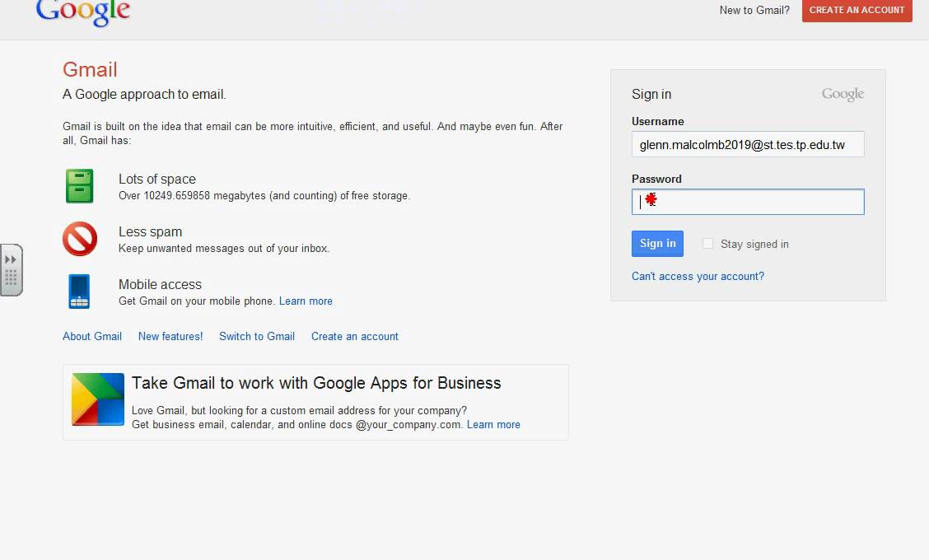Image resolution: width=929 pixels, height=560 pixels.
Task: Click the Take Gmail to work heading
Action: tap(316, 383)
